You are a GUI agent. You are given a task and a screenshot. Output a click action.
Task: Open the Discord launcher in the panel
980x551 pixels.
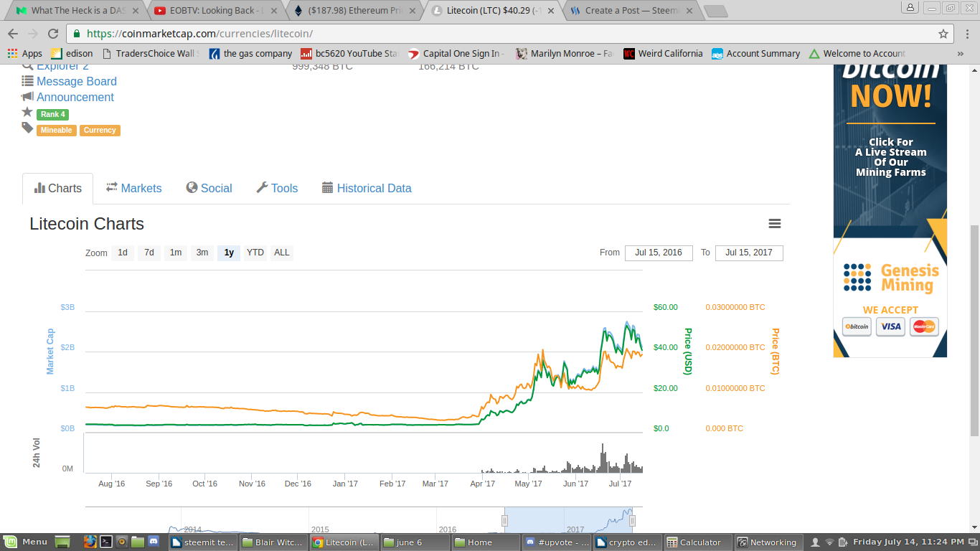tap(153, 542)
